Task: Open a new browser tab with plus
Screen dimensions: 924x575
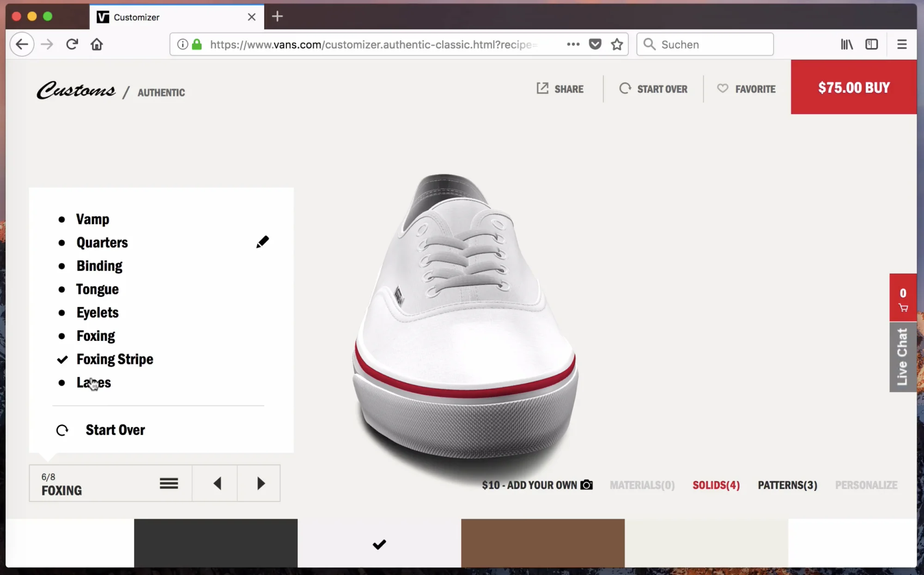Action: (277, 17)
